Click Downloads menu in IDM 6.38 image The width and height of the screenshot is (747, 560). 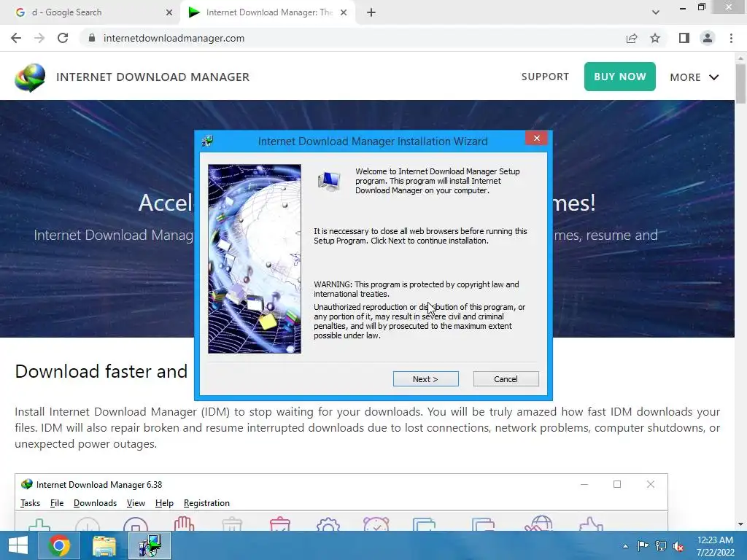(x=96, y=503)
